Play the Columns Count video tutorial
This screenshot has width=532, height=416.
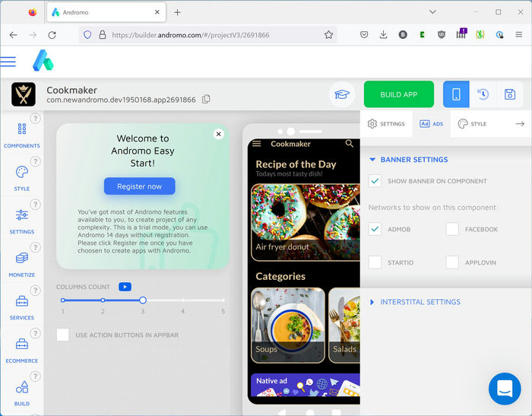click(125, 287)
